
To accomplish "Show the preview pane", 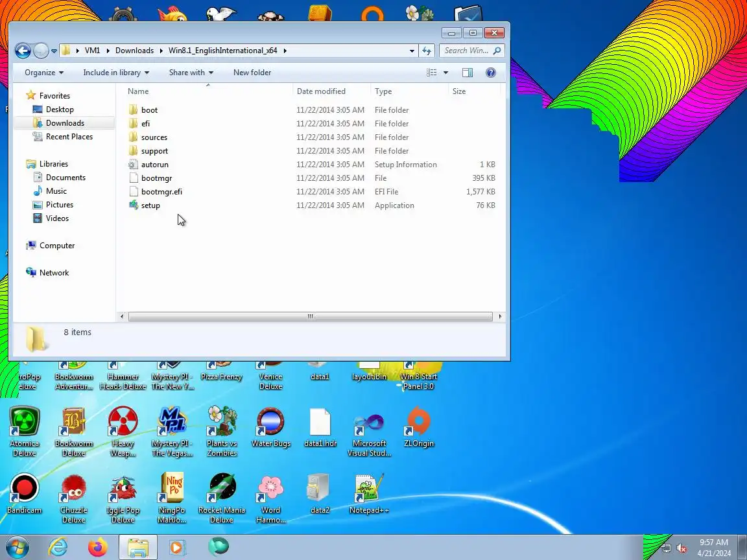I will (468, 73).
